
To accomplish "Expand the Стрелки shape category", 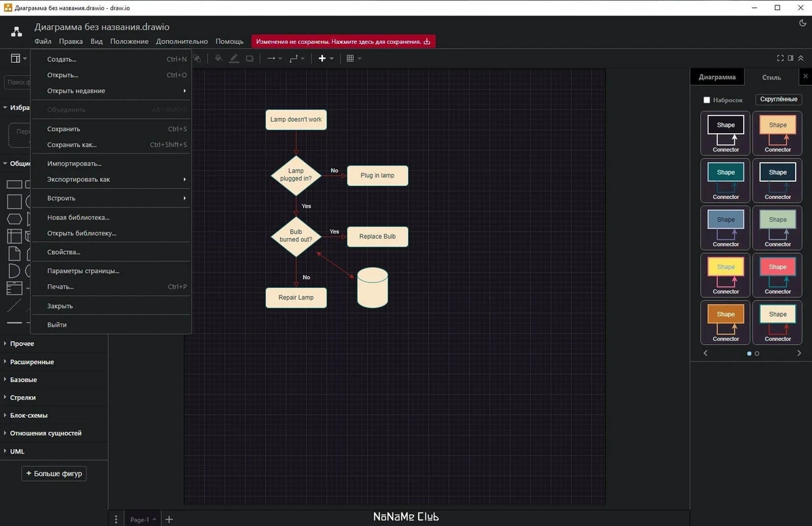I will coord(54,398).
